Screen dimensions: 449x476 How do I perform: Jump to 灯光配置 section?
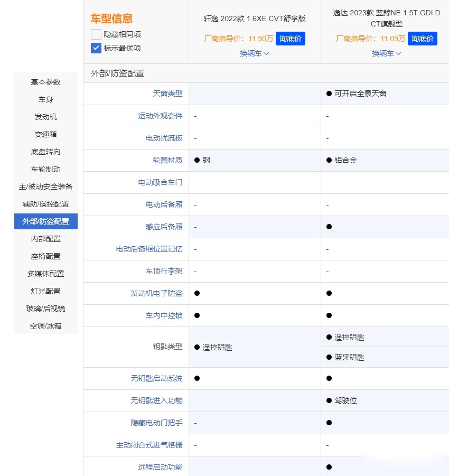coord(46,291)
